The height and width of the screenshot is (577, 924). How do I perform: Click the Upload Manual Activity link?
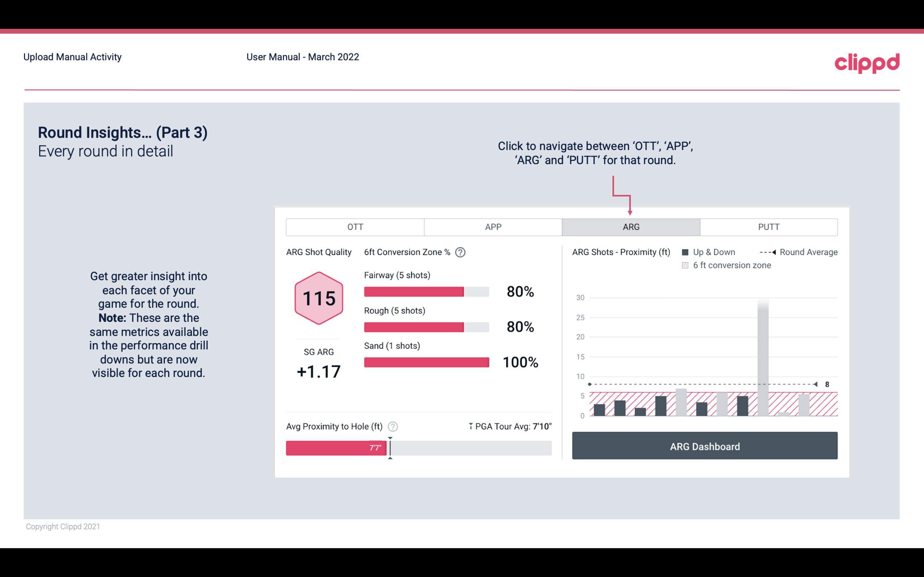(72, 57)
